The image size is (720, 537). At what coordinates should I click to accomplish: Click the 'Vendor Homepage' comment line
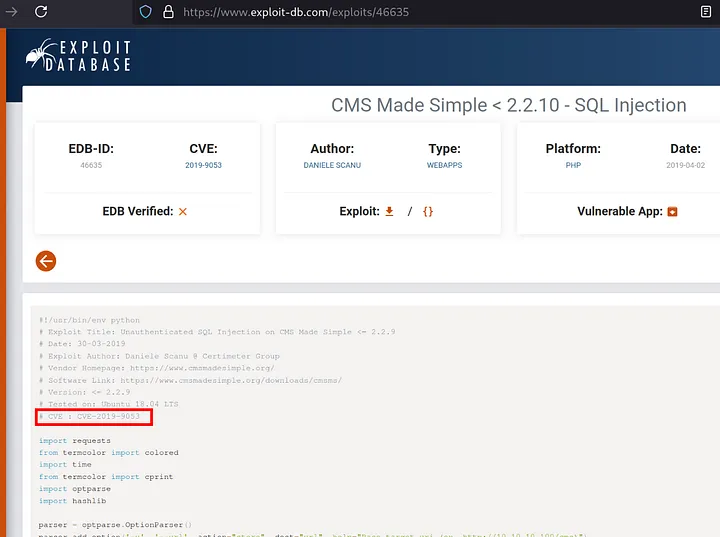[x=157, y=368]
